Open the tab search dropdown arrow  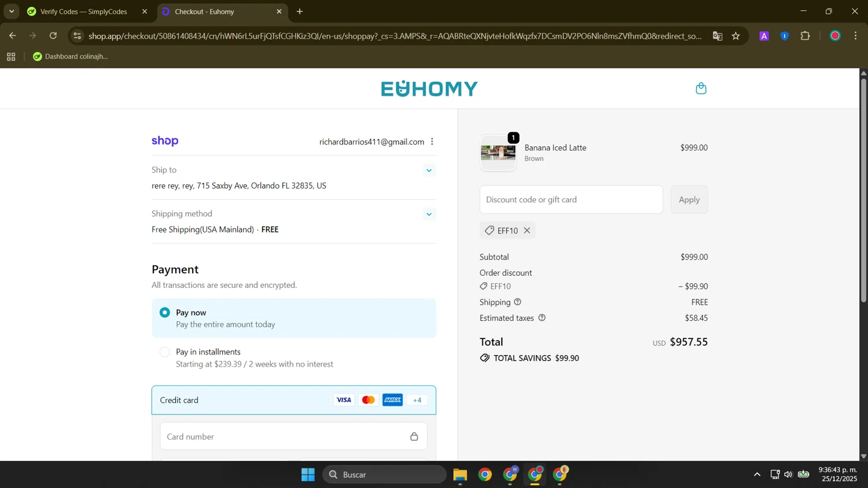click(x=12, y=12)
